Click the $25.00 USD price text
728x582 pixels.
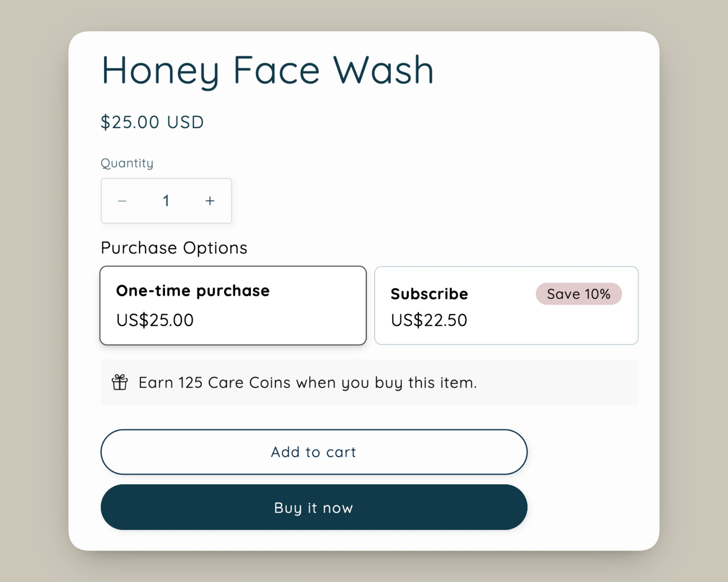[152, 122]
